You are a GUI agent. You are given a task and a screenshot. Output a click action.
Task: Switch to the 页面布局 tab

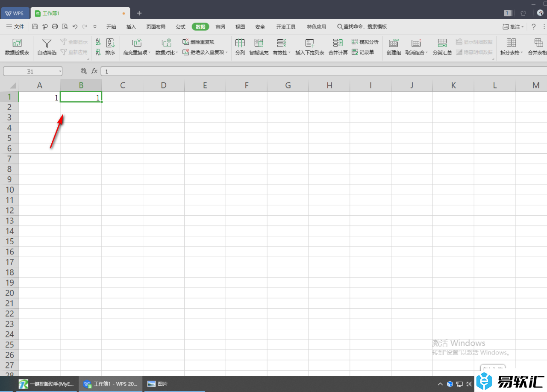click(x=156, y=26)
